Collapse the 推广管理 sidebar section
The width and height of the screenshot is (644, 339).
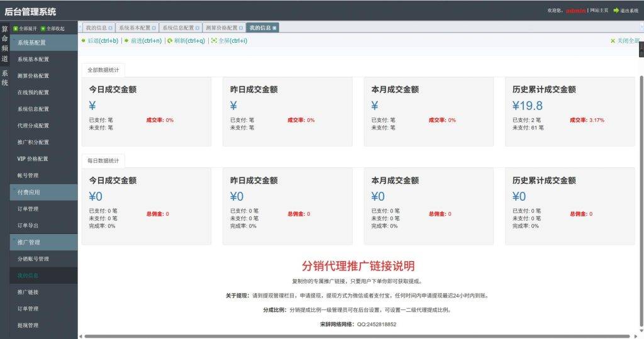43,242
